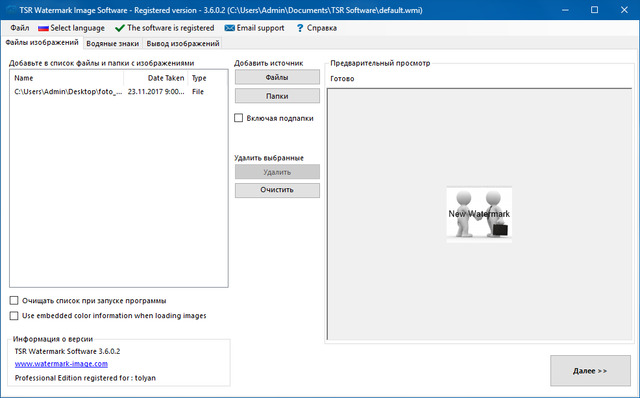Click the green registered checkmark icon
The image size is (640, 398).
(x=120, y=28)
